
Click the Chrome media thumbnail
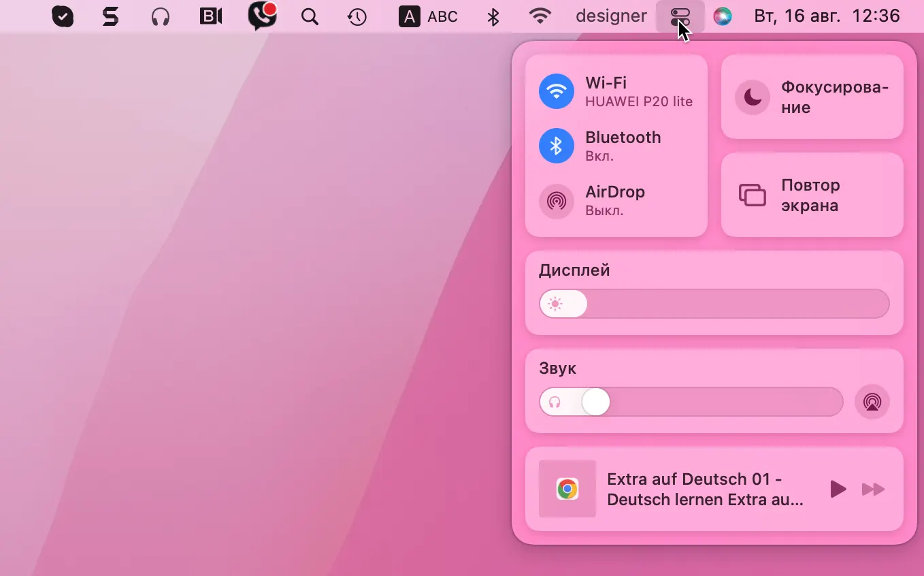click(x=567, y=489)
